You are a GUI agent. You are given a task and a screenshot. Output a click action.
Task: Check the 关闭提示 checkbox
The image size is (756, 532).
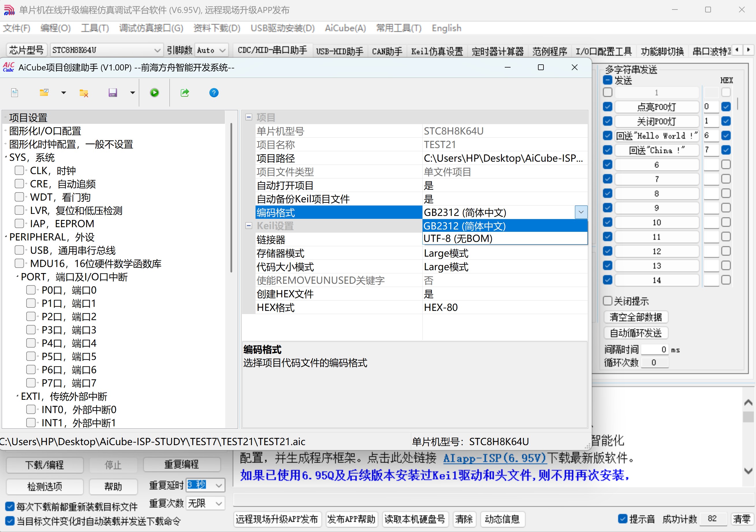coord(608,301)
